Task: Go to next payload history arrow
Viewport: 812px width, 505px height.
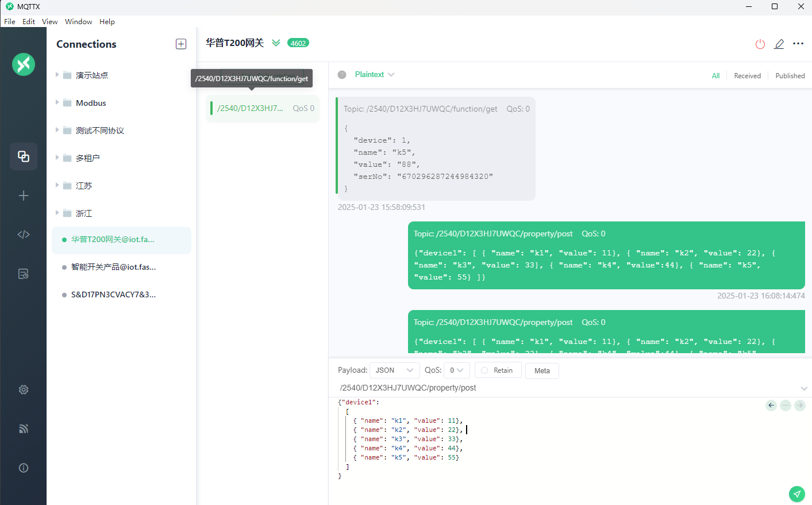Action: click(x=800, y=405)
